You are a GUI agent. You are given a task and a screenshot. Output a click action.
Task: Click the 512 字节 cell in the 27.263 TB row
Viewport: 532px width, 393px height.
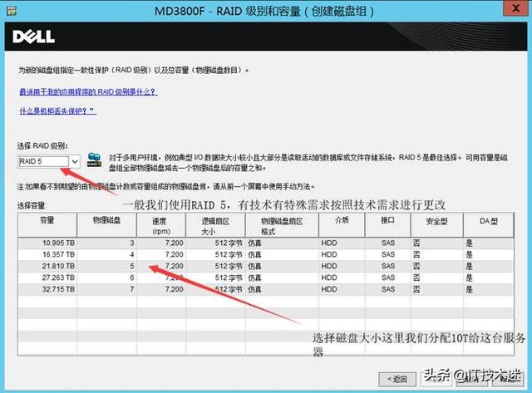coord(229,278)
